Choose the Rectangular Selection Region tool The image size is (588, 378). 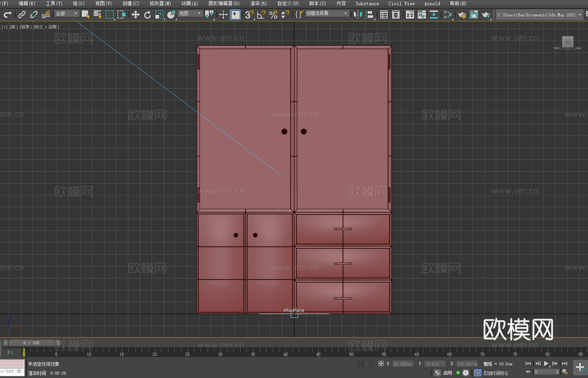[110, 14]
